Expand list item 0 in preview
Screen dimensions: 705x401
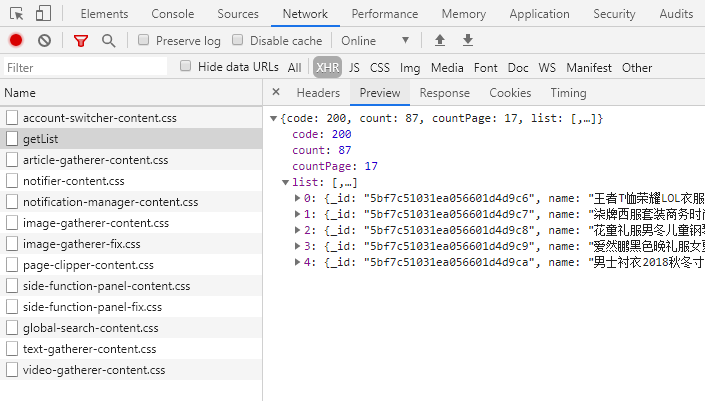pos(298,198)
